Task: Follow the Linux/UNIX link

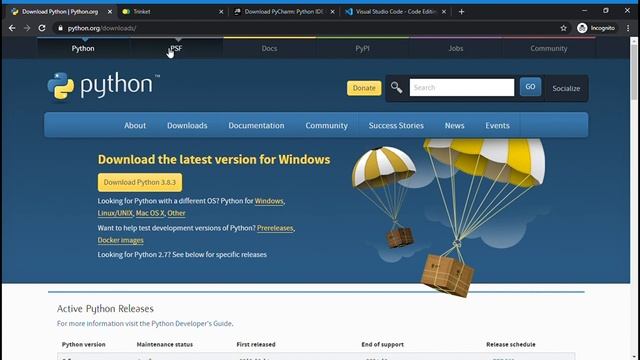Action: coord(115,213)
